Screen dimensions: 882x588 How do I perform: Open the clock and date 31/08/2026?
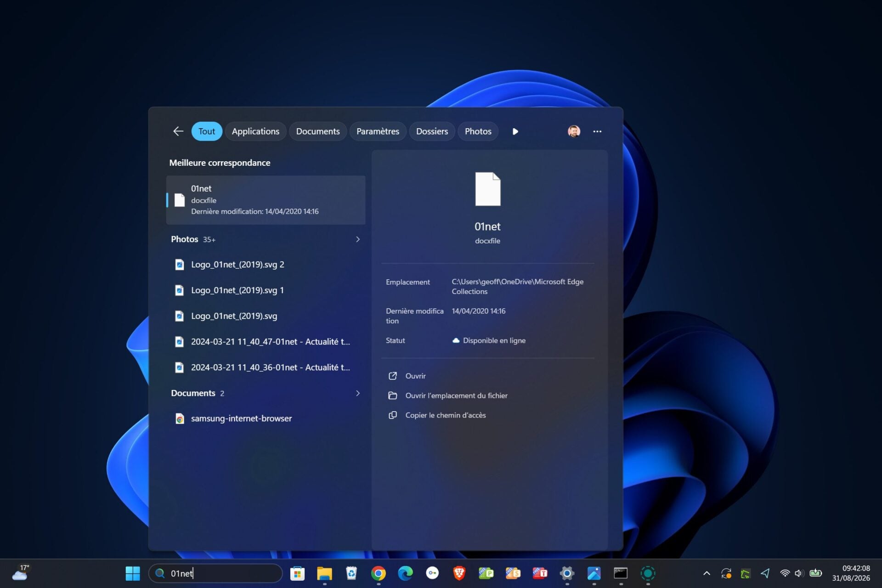coord(851,573)
